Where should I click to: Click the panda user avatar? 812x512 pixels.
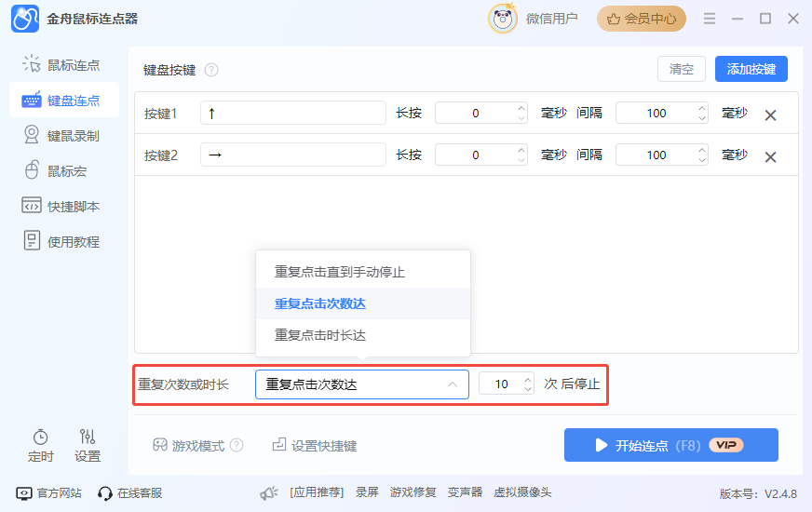pyautogui.click(x=502, y=19)
